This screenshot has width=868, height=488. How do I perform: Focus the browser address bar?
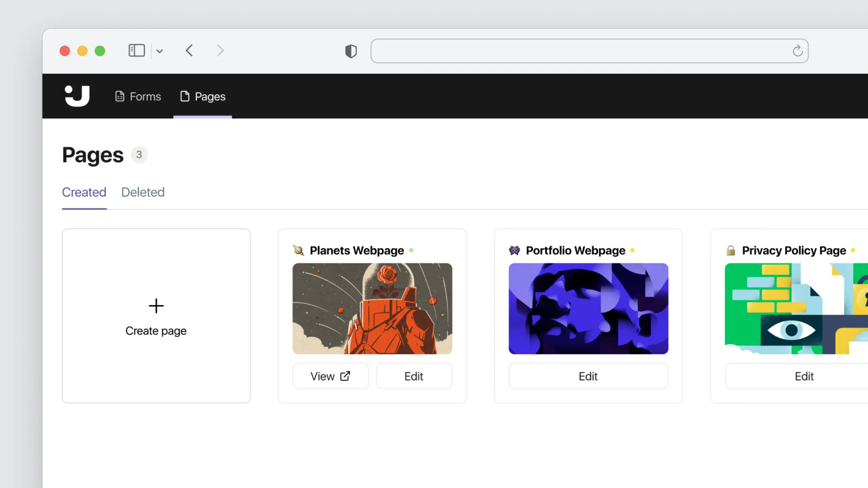576,51
